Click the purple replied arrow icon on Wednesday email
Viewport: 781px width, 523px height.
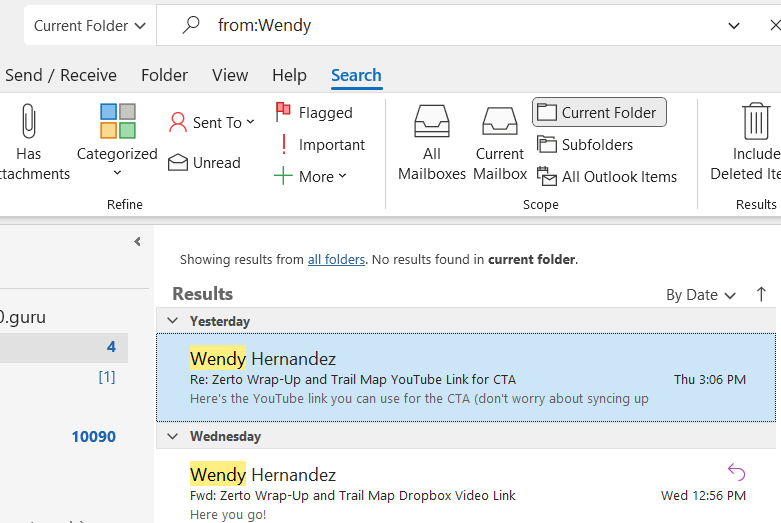point(736,472)
